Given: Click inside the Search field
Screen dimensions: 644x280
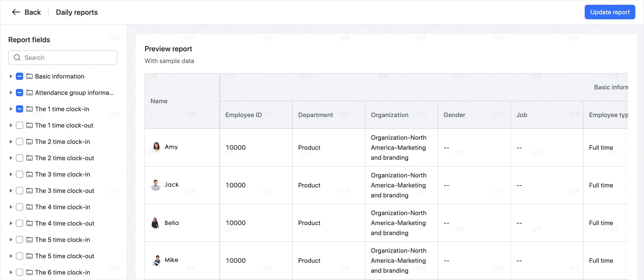Looking at the screenshot, I should tap(62, 57).
